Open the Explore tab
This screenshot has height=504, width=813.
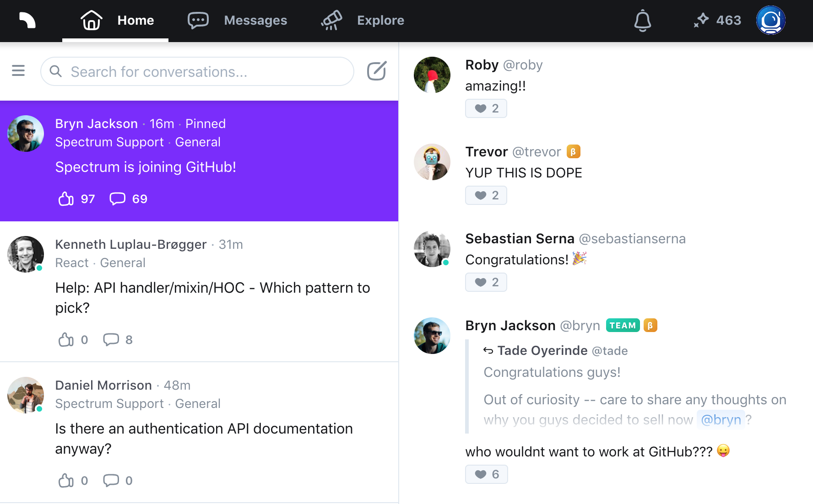click(x=362, y=21)
